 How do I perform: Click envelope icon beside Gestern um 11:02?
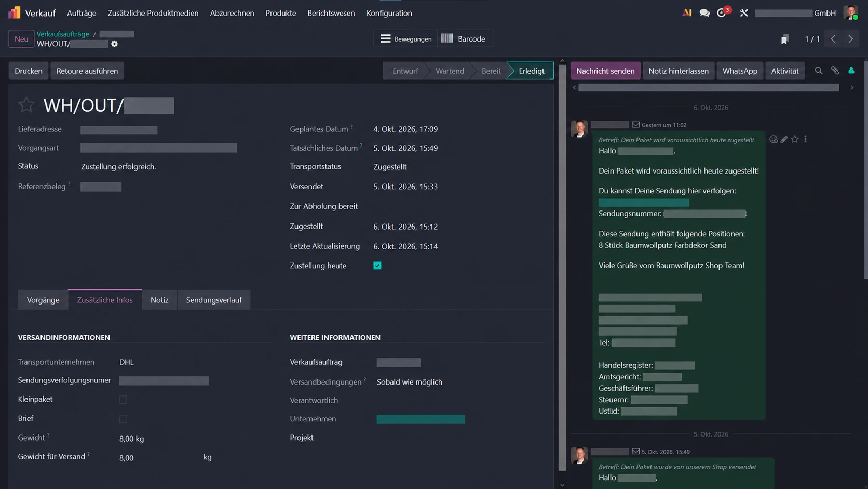635,125
